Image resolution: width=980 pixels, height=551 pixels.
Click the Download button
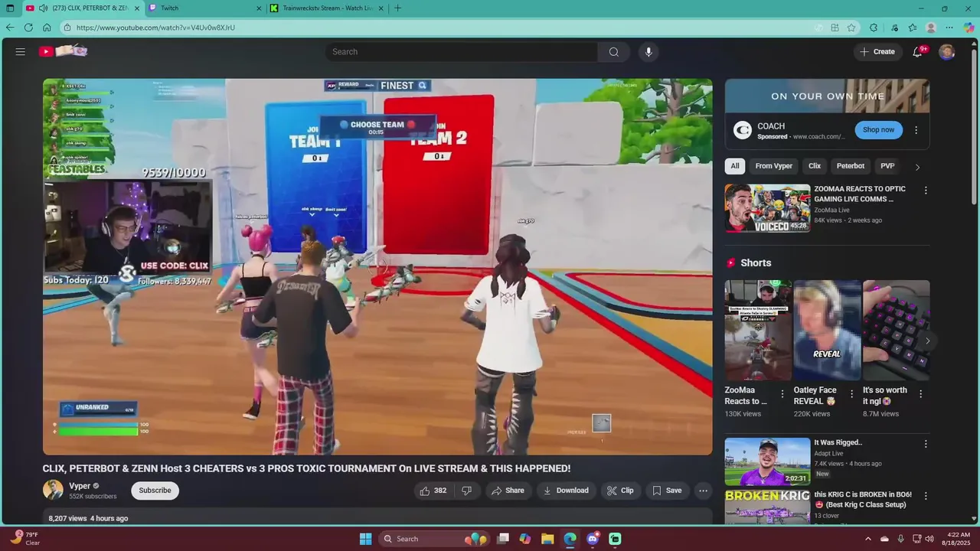(x=566, y=491)
